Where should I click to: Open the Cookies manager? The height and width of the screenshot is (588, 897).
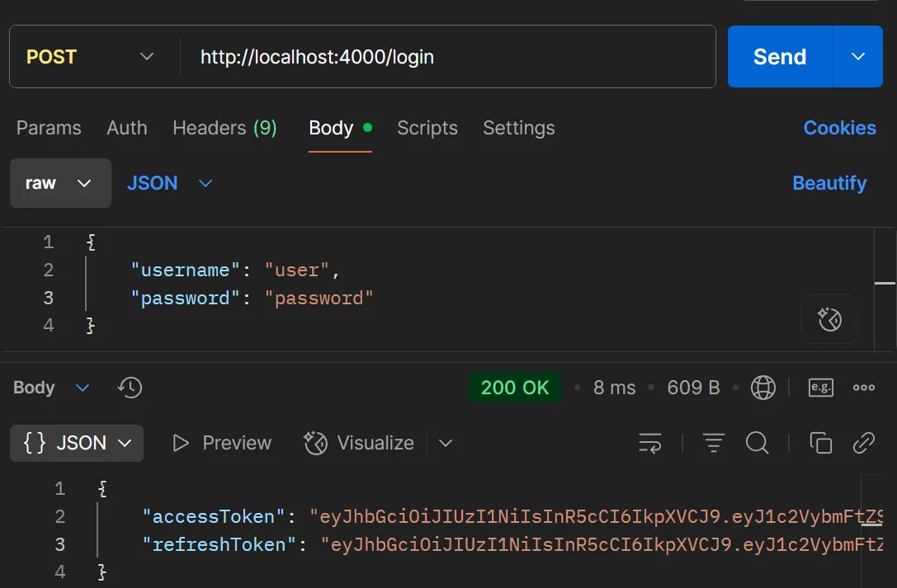(x=839, y=128)
